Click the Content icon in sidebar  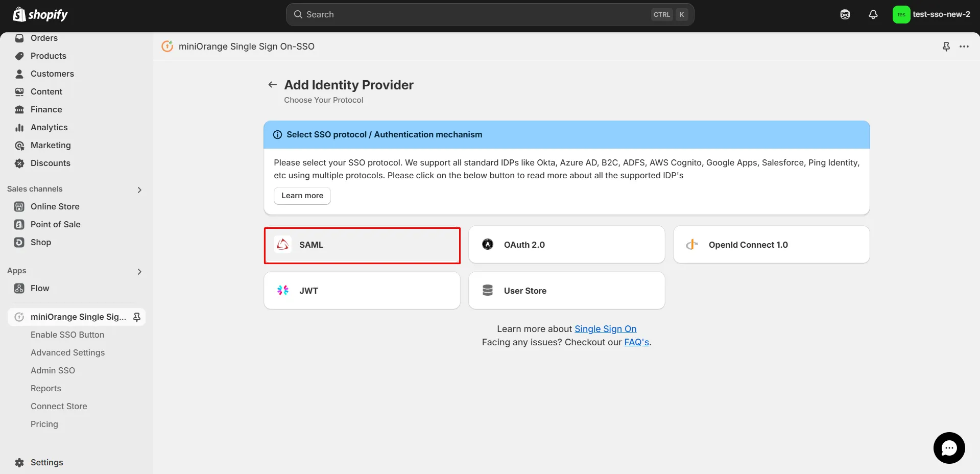click(x=19, y=92)
